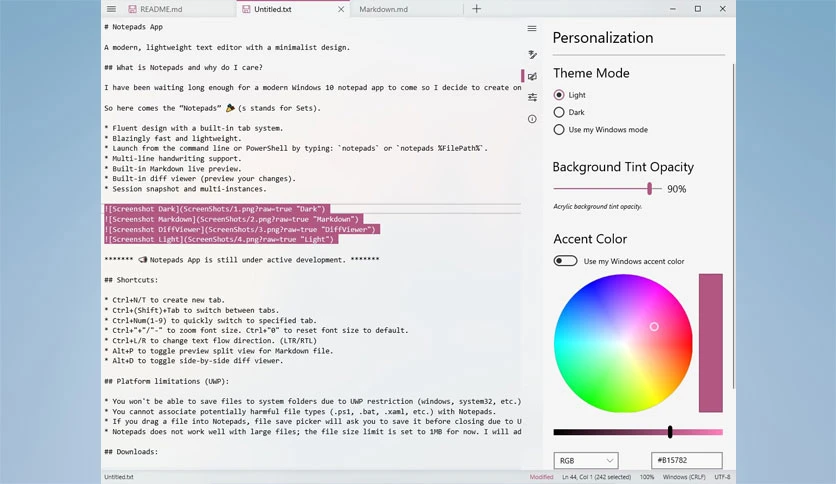Close the Untitled.txt tab

pos(341,9)
